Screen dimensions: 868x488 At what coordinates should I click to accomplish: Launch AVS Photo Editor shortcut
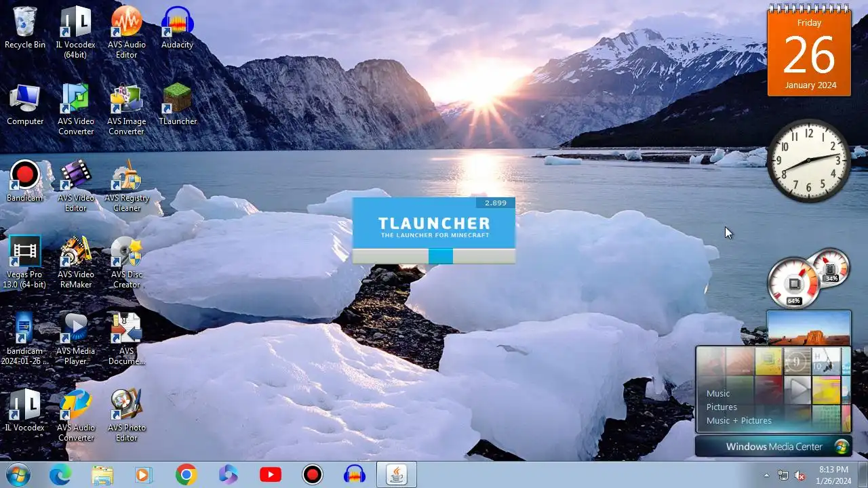pyautogui.click(x=126, y=415)
